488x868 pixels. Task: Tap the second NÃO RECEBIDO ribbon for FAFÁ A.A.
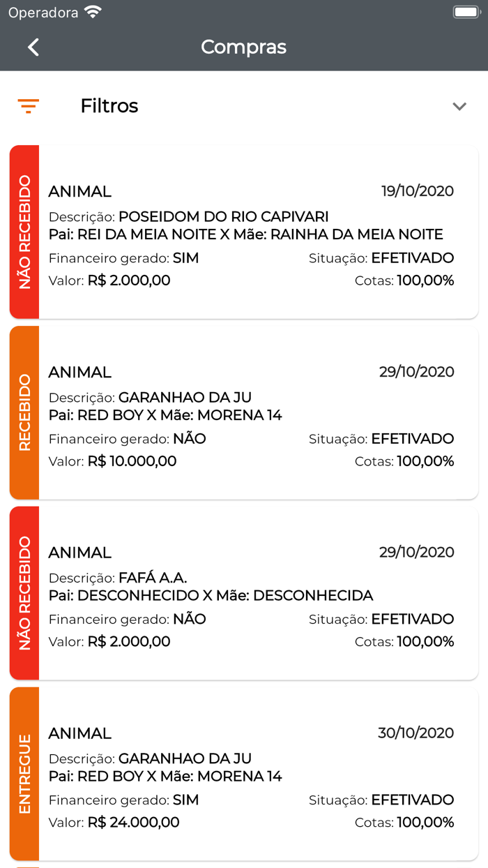[24, 592]
